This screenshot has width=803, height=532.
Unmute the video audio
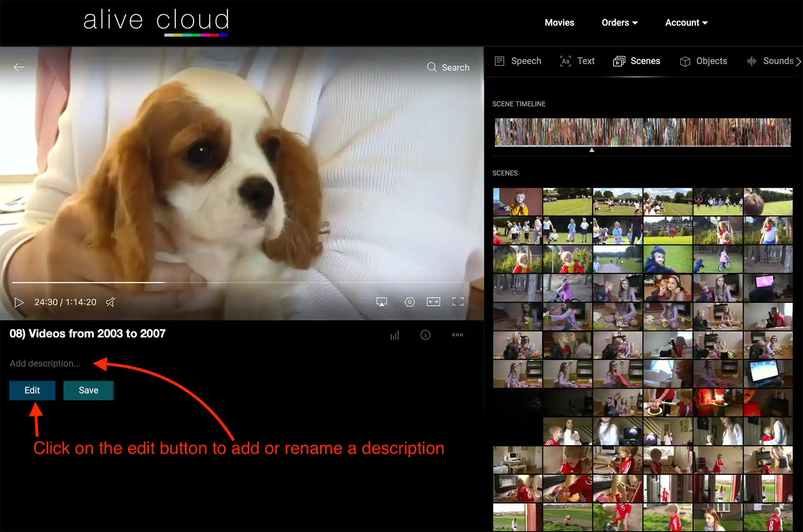pyautogui.click(x=110, y=302)
